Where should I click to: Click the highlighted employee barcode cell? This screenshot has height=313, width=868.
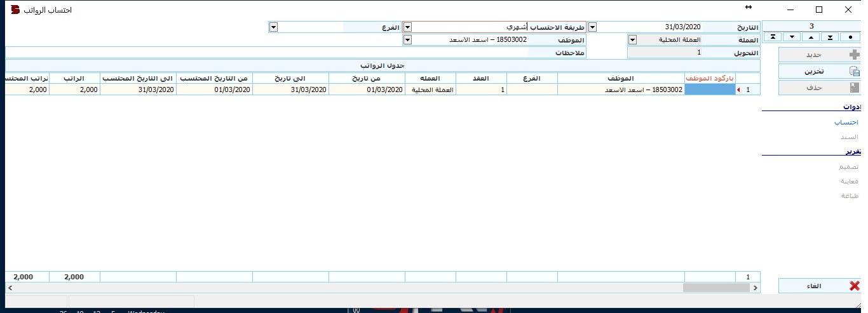click(x=709, y=90)
